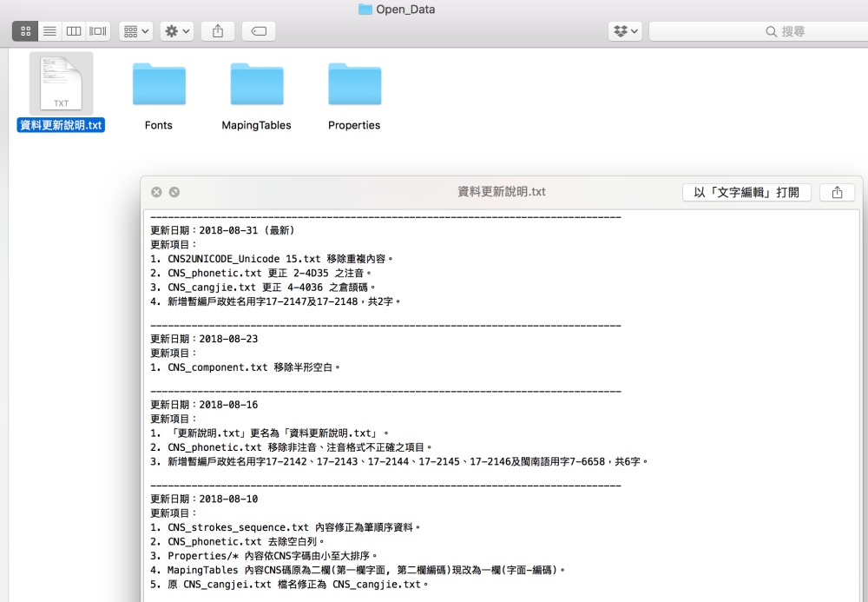Viewport: 868px width, 602px height.
Task: Select the Properties folder
Action: tap(354, 85)
